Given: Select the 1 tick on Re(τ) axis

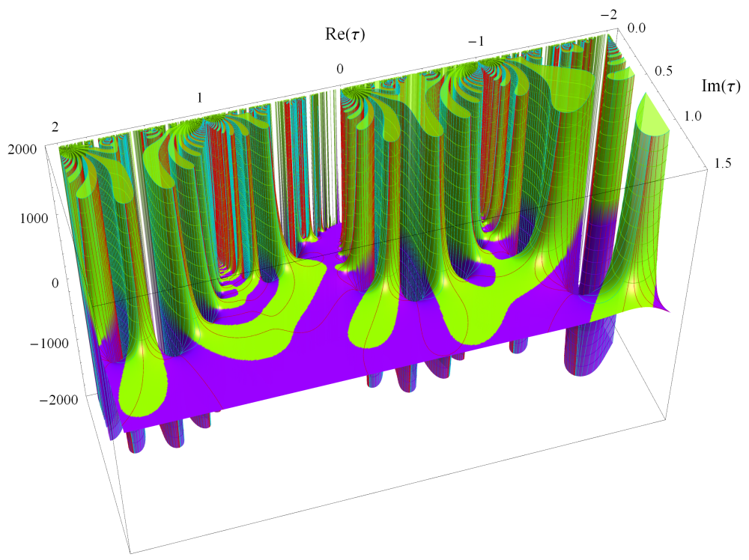Looking at the screenshot, I should (x=200, y=97).
